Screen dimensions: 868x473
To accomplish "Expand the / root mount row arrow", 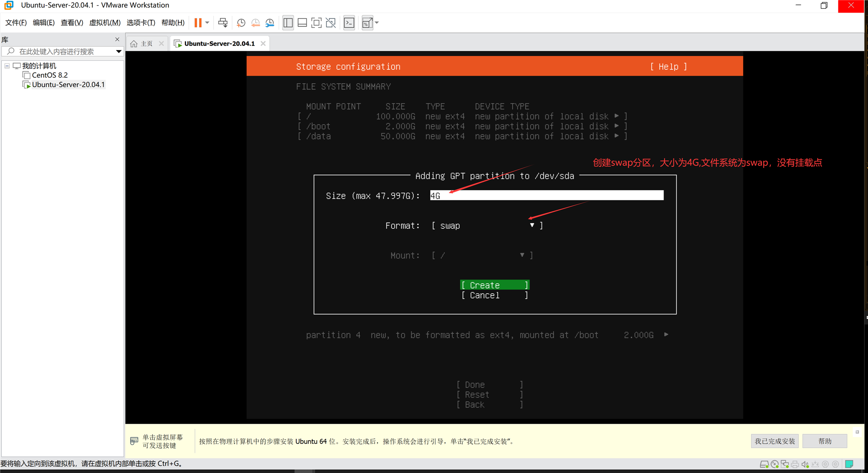I will (617, 116).
